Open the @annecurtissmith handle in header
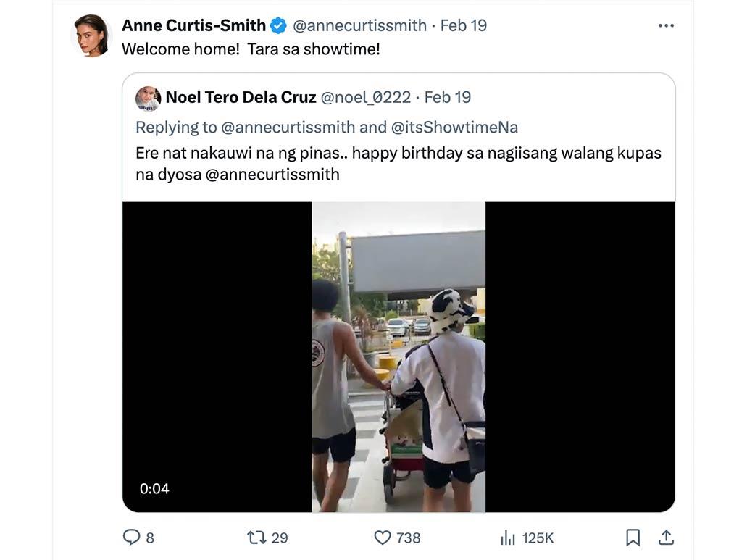The width and height of the screenshot is (747, 560). click(x=359, y=26)
